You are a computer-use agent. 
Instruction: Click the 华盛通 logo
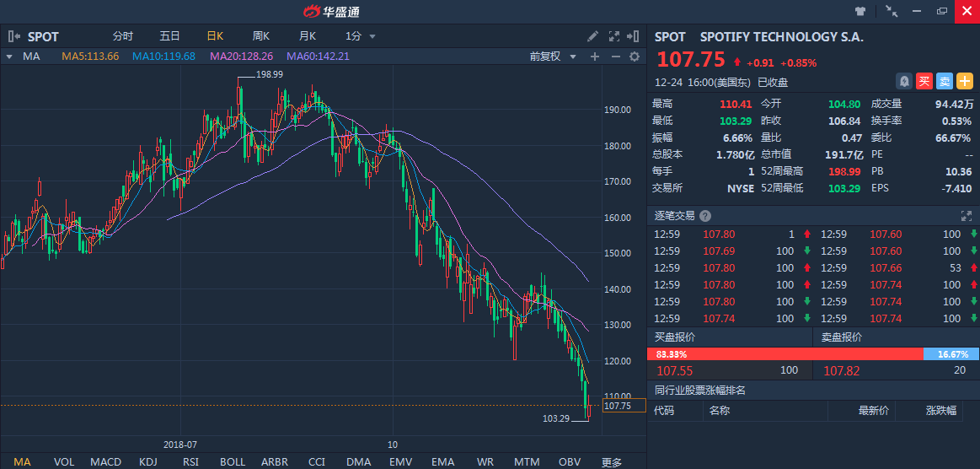coord(331,11)
